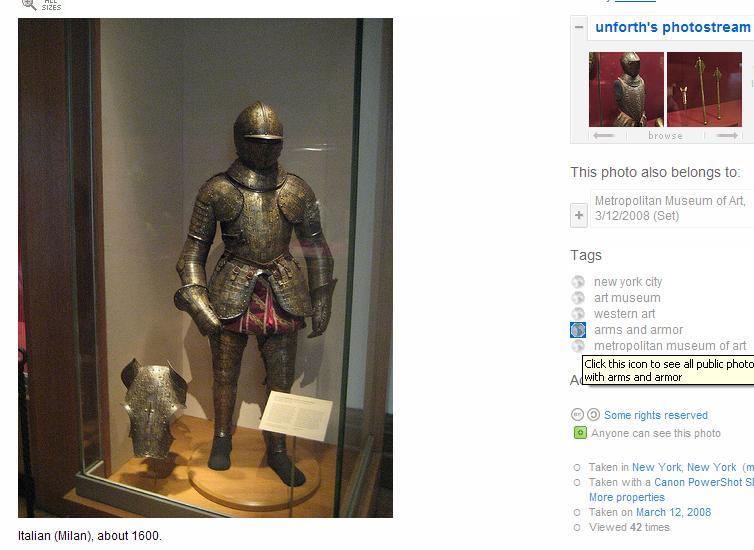Open the armor bust photostream thumbnail
The height and width of the screenshot is (550, 754).
pos(626,89)
